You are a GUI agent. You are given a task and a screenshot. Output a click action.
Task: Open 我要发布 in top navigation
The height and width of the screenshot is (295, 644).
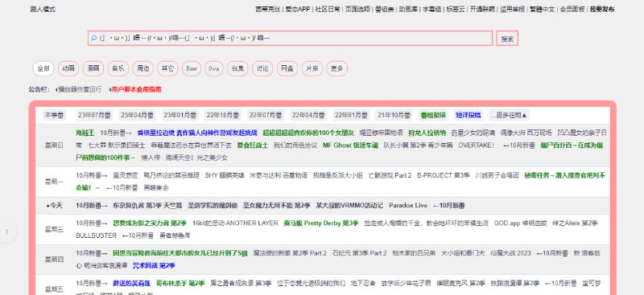point(602,9)
